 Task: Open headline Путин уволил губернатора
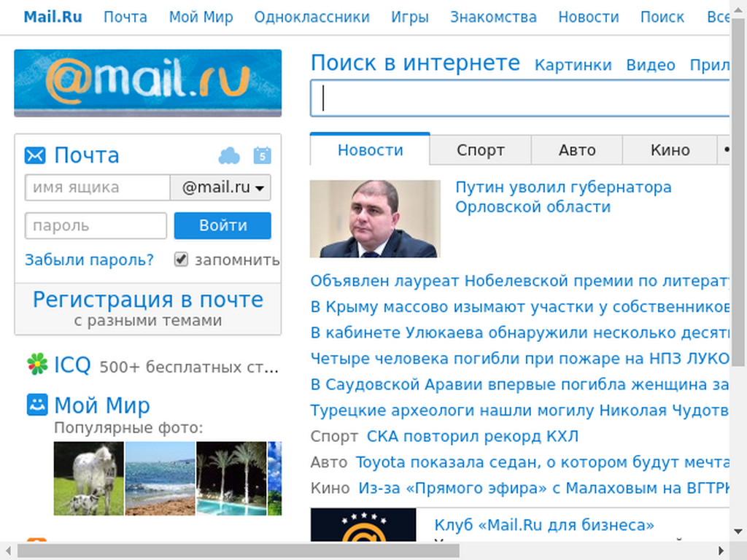(x=563, y=197)
